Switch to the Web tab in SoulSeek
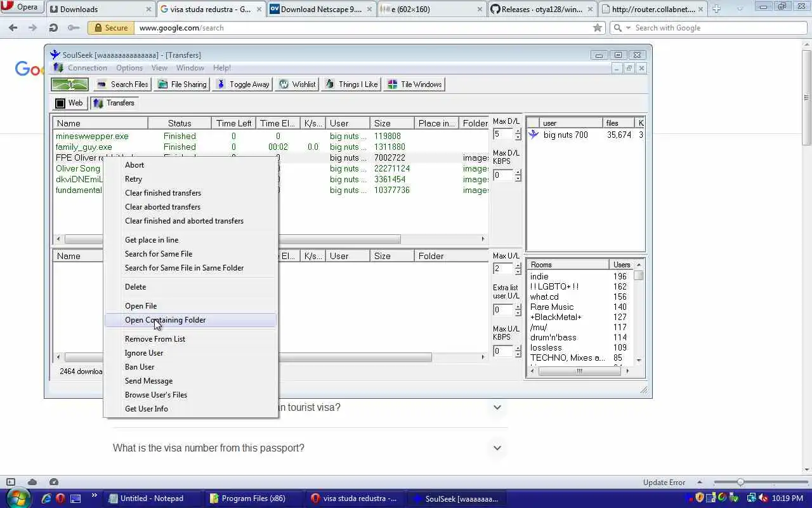The image size is (812, 508). (69, 103)
